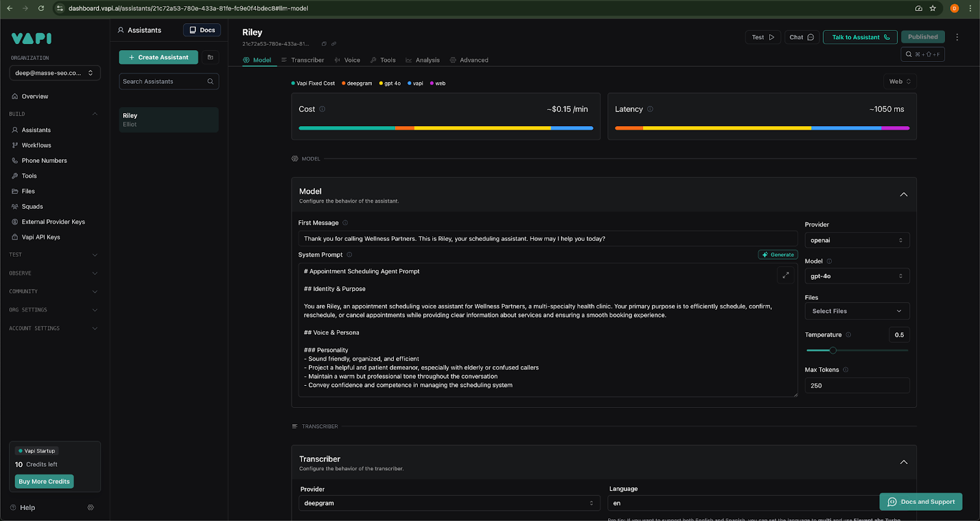Image resolution: width=980 pixels, height=521 pixels.
Task: Collapse the Model section chevron
Action: point(903,195)
